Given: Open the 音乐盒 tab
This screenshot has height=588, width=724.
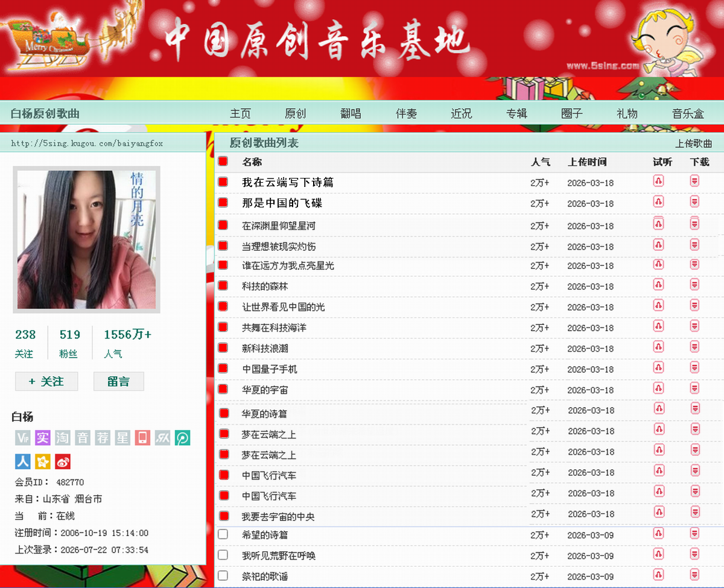Looking at the screenshot, I should click(x=688, y=113).
